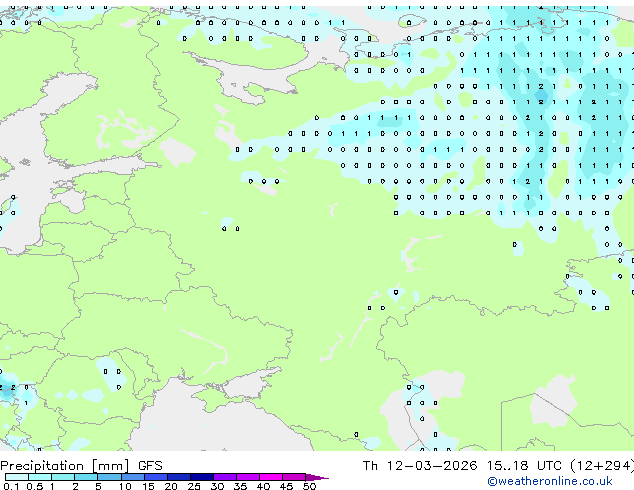Pick the legend swatch between 45 and 50
This screenshot has height=490, width=634.
pyautogui.click(x=294, y=477)
